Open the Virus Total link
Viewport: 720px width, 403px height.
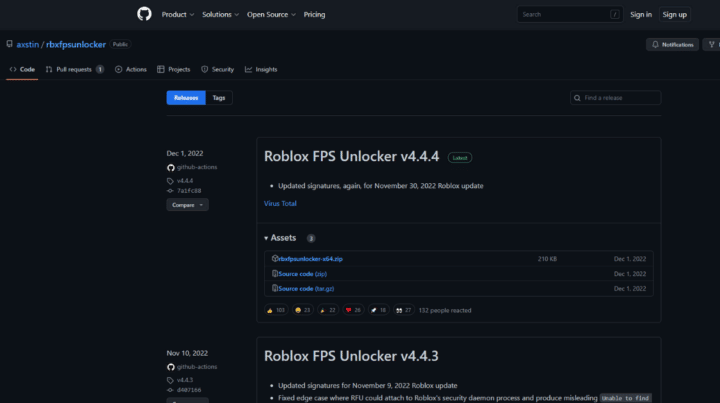(280, 203)
